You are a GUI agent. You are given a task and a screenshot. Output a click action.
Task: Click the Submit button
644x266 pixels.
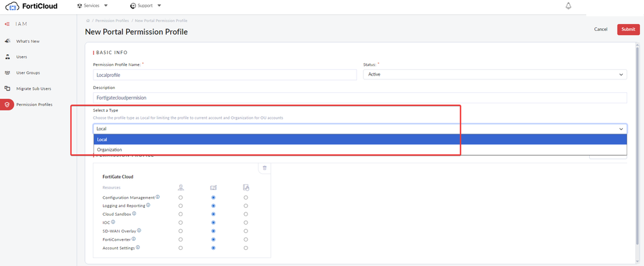coord(628,29)
